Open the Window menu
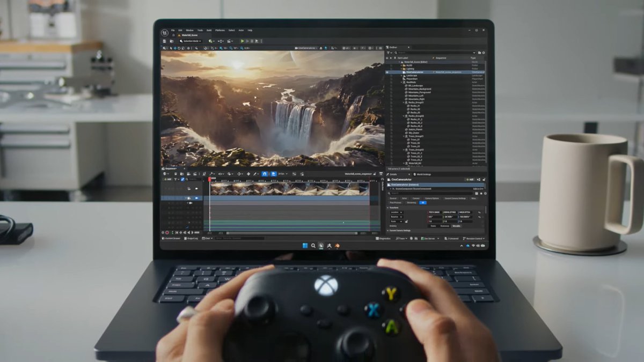Viewport: 644px width, 362px height. (x=189, y=30)
